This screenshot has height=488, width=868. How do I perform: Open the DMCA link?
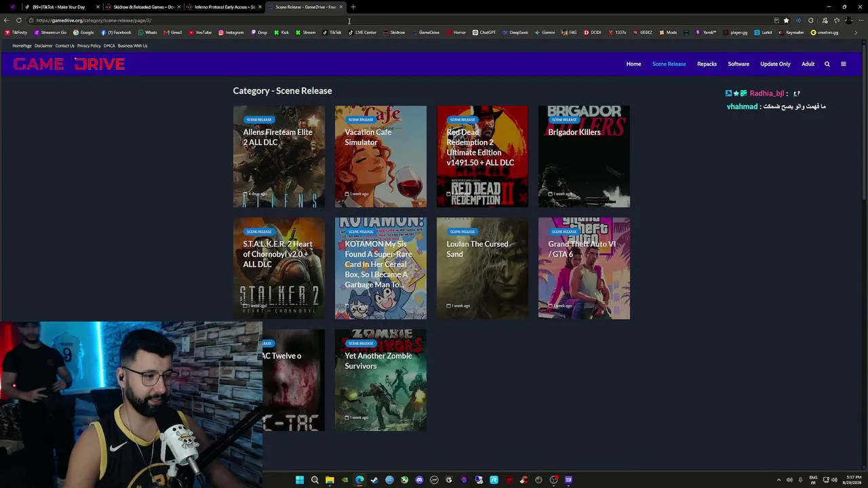[x=109, y=46]
